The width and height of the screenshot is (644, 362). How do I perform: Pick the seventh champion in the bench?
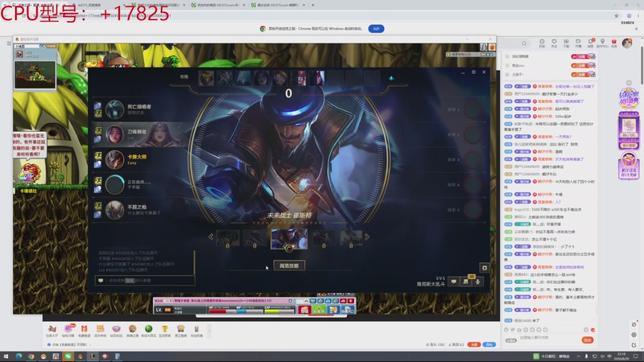point(317,78)
